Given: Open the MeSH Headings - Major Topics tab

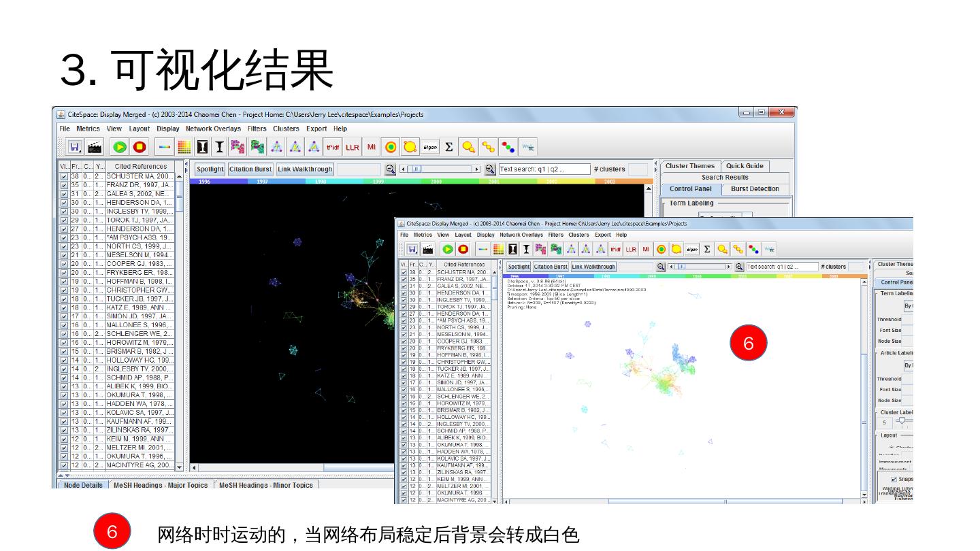Looking at the screenshot, I should pos(161,485).
